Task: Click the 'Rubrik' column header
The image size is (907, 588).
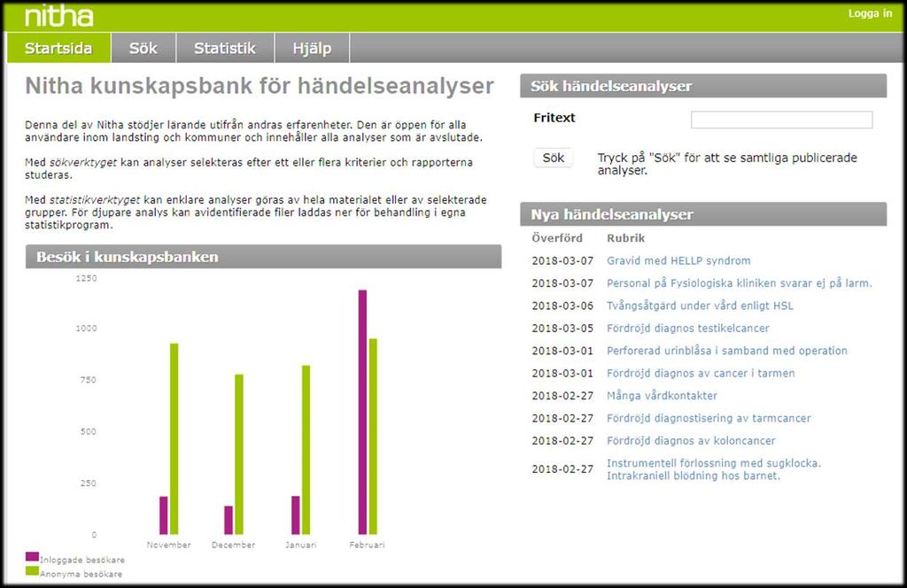Action: pos(625,238)
